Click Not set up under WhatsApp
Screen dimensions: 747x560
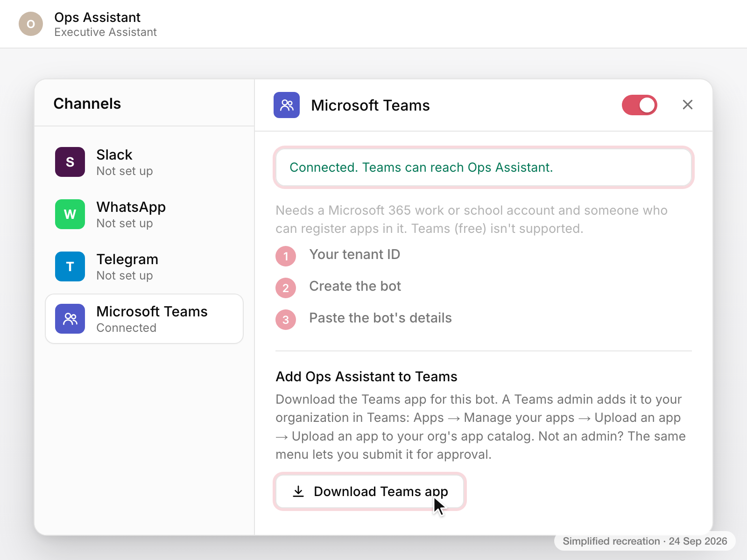pos(125,224)
